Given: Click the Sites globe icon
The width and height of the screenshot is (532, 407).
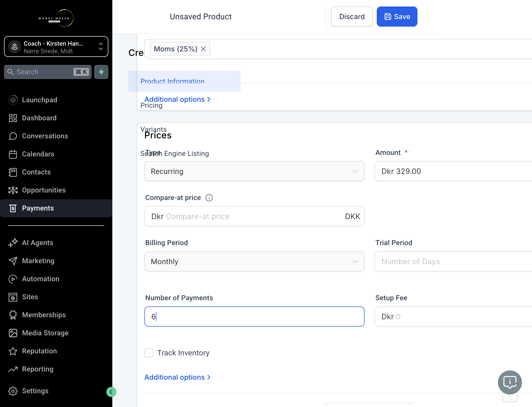Looking at the screenshot, I should pos(13,297).
